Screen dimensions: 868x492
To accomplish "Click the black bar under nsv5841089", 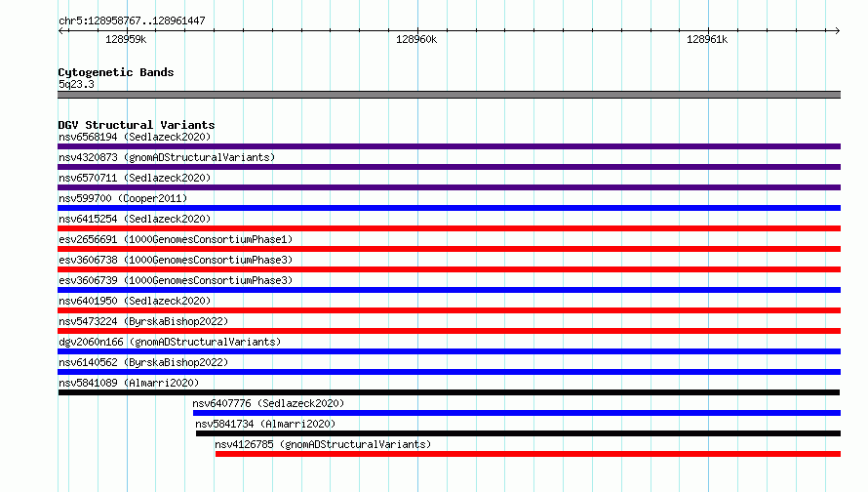I will [x=449, y=392].
